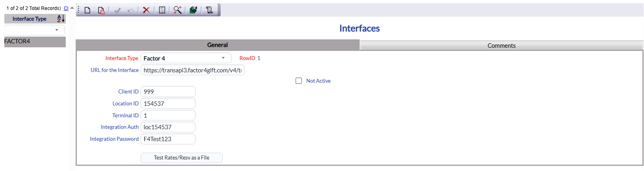
Task: Click the green grid export icon
Action: click(193, 10)
